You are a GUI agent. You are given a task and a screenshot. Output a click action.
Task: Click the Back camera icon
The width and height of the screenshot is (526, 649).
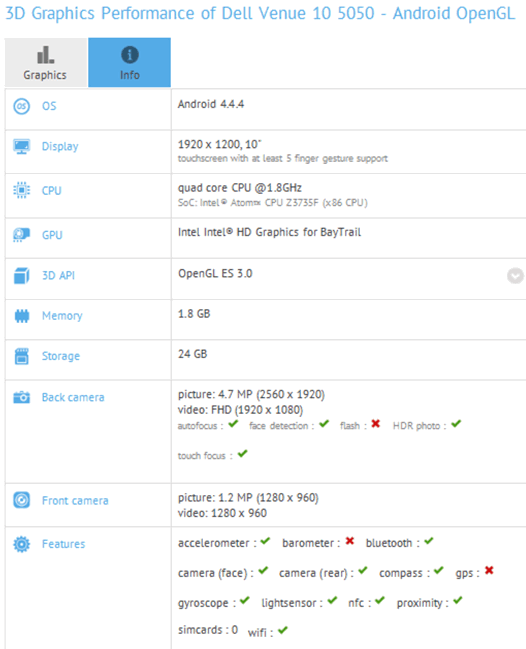tap(22, 397)
